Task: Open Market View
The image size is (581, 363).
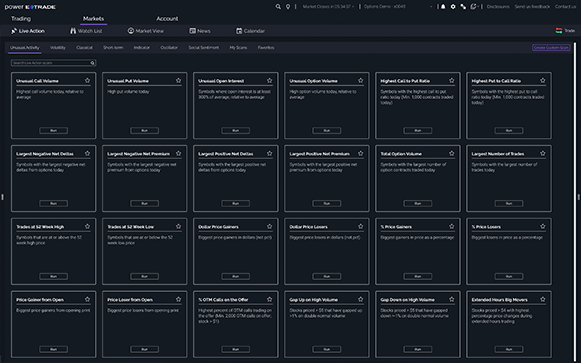Action: (x=146, y=31)
